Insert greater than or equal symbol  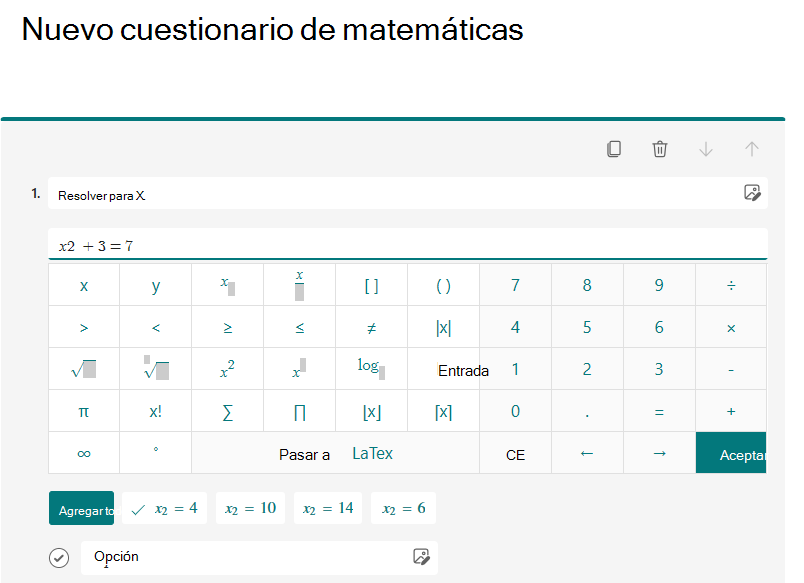(x=228, y=327)
